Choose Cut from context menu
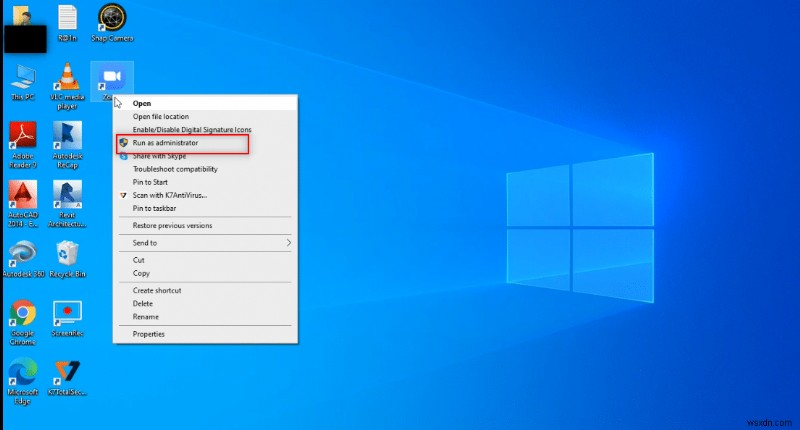The image size is (800, 430). click(205, 260)
